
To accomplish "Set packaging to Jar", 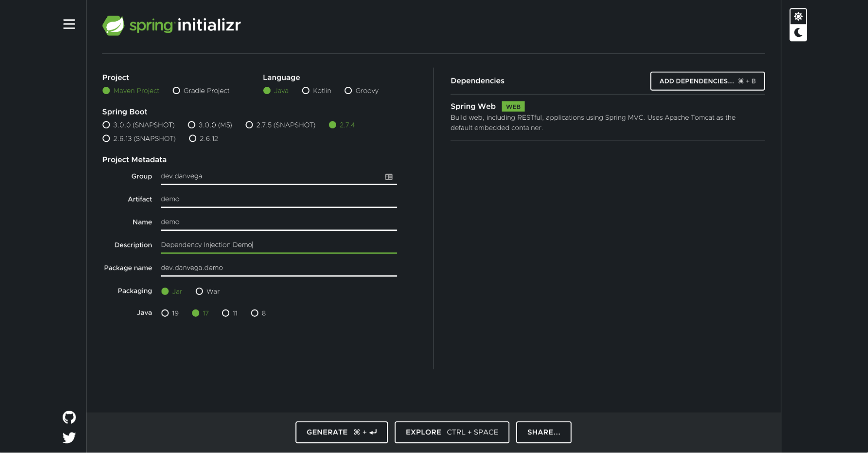I will (172, 291).
